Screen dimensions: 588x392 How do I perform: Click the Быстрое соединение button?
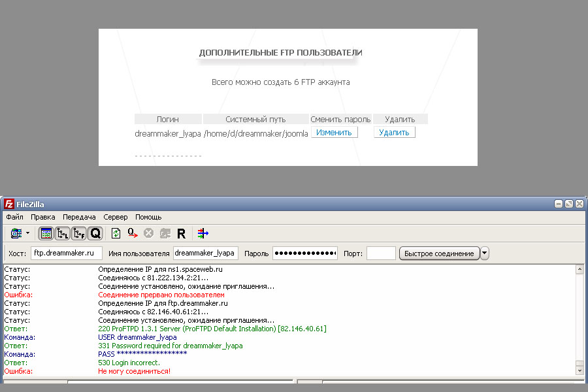click(x=439, y=253)
